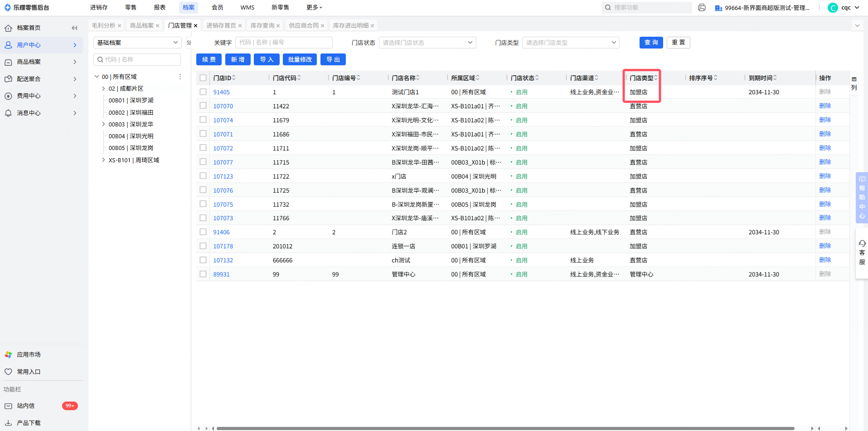Screen dimensions: 868x431
Task: Click the more options icon beside 00 | 所有区域
Action: [x=180, y=77]
